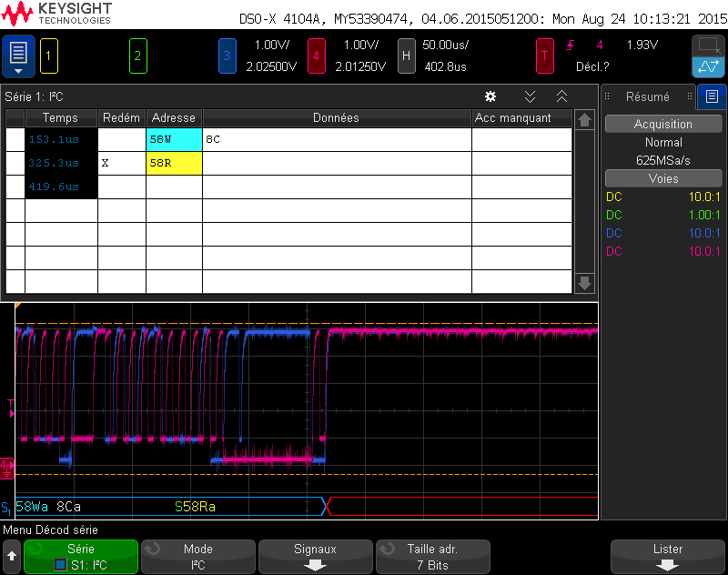The width and height of the screenshot is (728, 575).
Task: Open the Lister softkey dropdown
Action: point(667,556)
